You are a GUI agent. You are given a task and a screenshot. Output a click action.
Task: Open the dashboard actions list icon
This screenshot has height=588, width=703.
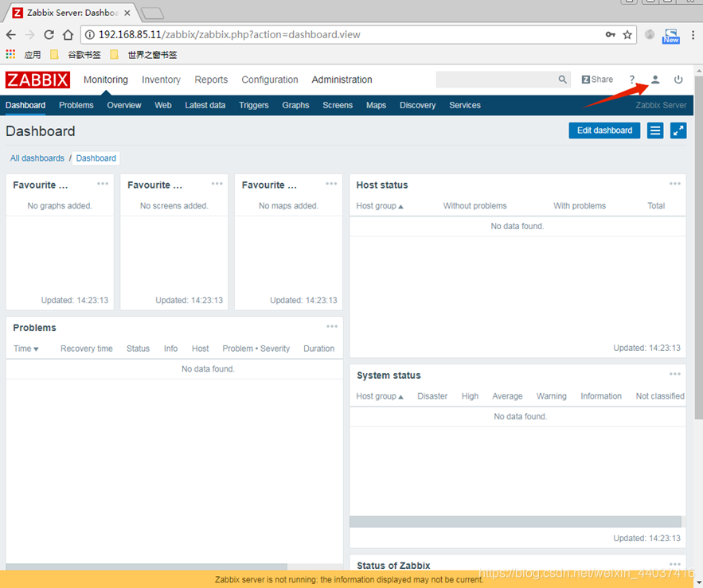[655, 130]
